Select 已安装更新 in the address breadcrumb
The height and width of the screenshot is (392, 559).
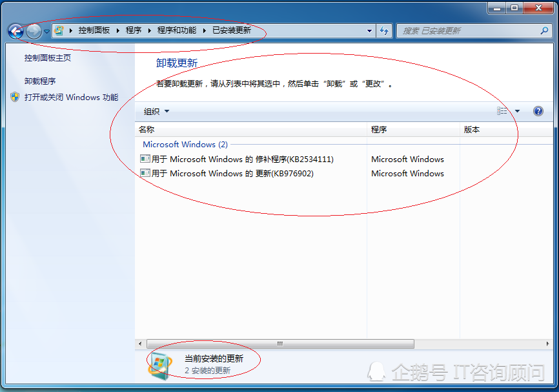click(x=232, y=30)
